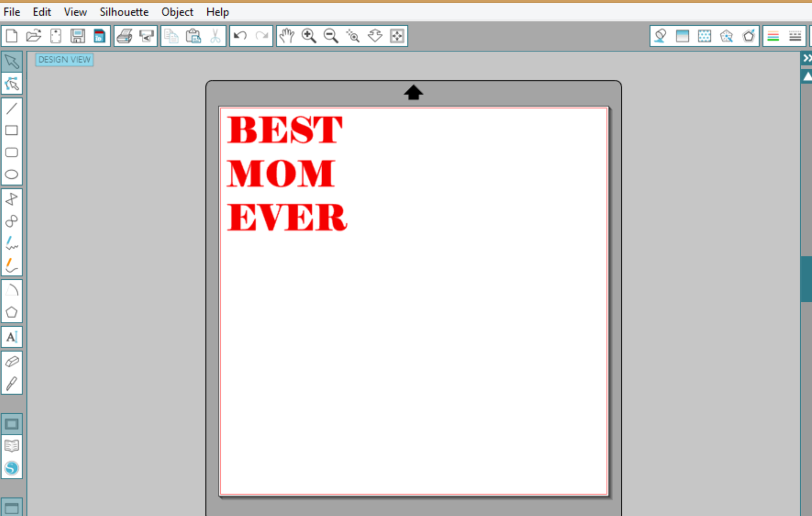This screenshot has height=516, width=812.
Task: Open the Silhouette Online Store icon
Action: pyautogui.click(x=12, y=468)
